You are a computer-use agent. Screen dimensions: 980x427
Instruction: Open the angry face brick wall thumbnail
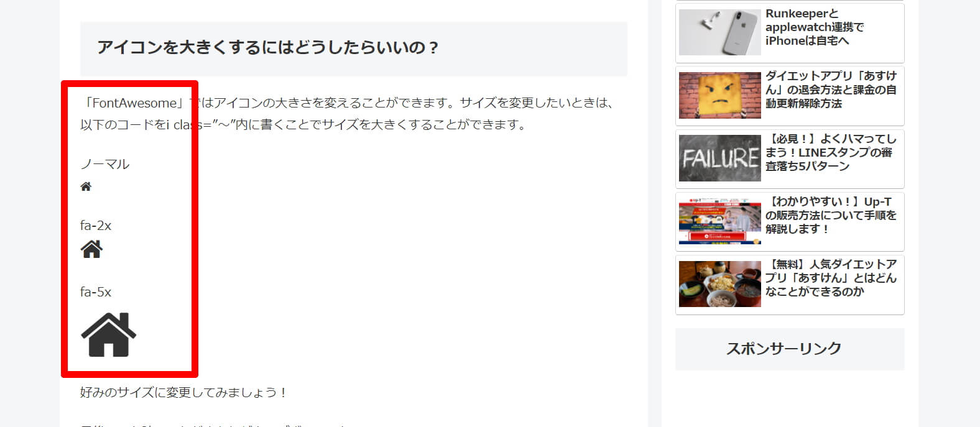tap(719, 95)
